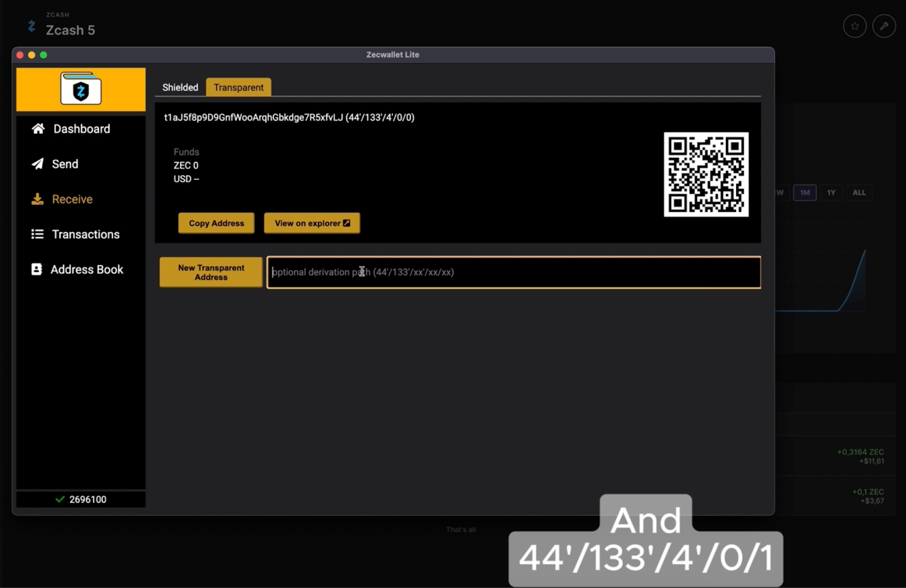Click View on explorer button
The height and width of the screenshot is (588, 906).
pos(312,223)
